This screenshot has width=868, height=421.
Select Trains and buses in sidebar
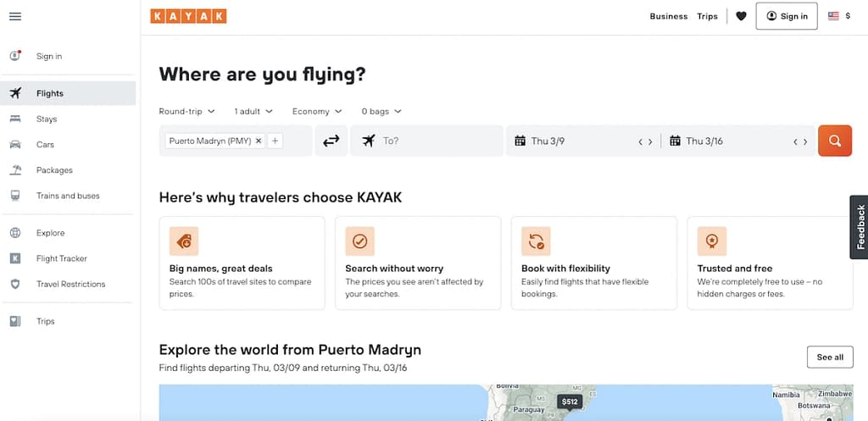coord(68,196)
